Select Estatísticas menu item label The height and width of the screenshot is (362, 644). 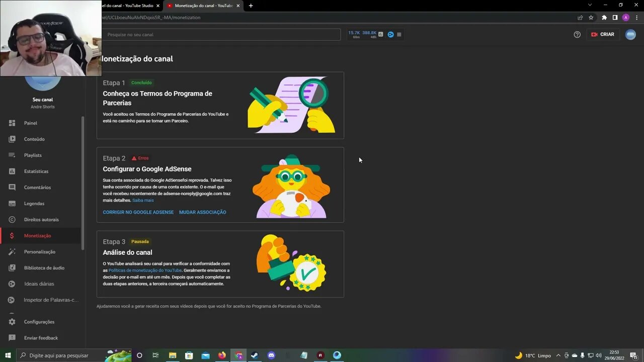[x=36, y=171]
